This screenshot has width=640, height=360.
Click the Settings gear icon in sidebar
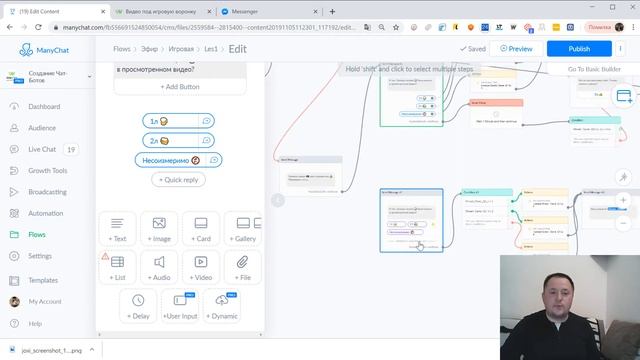[x=14, y=256]
